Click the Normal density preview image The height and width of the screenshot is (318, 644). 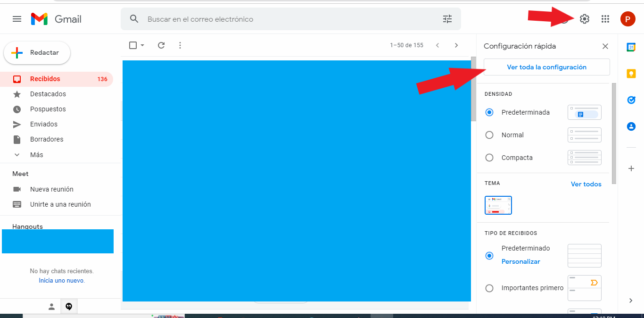[585, 135]
